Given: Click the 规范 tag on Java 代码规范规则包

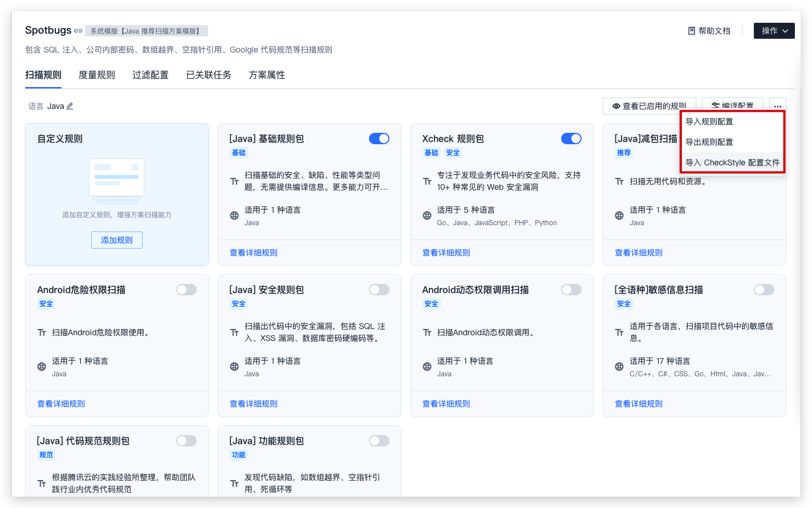Looking at the screenshot, I should tap(46, 455).
